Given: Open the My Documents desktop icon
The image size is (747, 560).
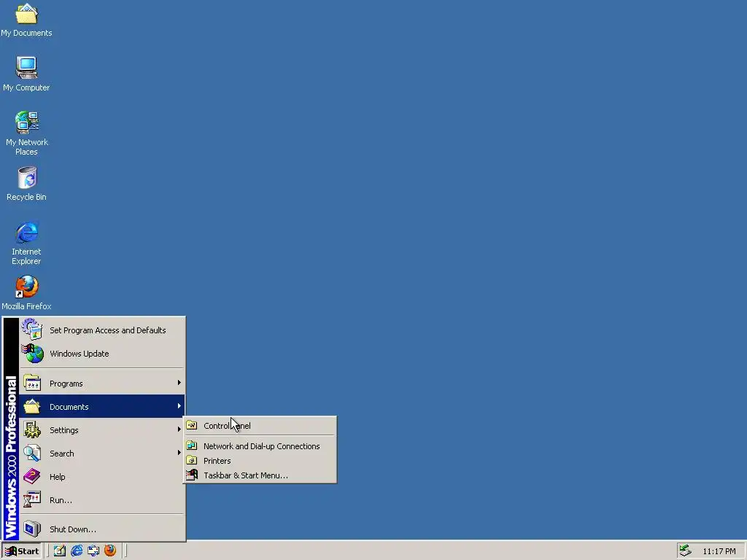Looking at the screenshot, I should (26, 20).
